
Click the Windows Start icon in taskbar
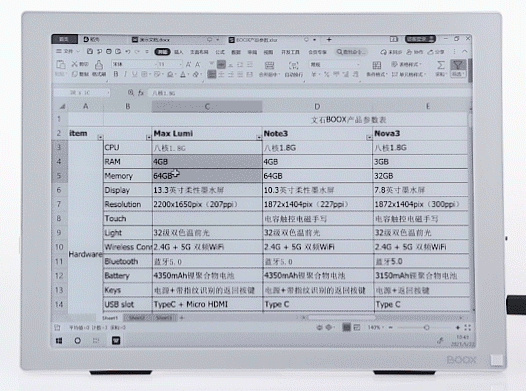click(59, 341)
